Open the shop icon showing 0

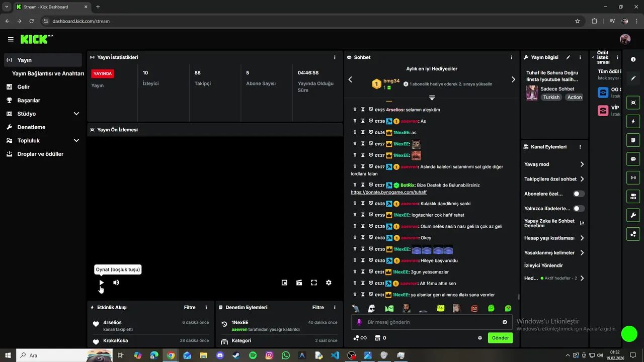click(381, 338)
